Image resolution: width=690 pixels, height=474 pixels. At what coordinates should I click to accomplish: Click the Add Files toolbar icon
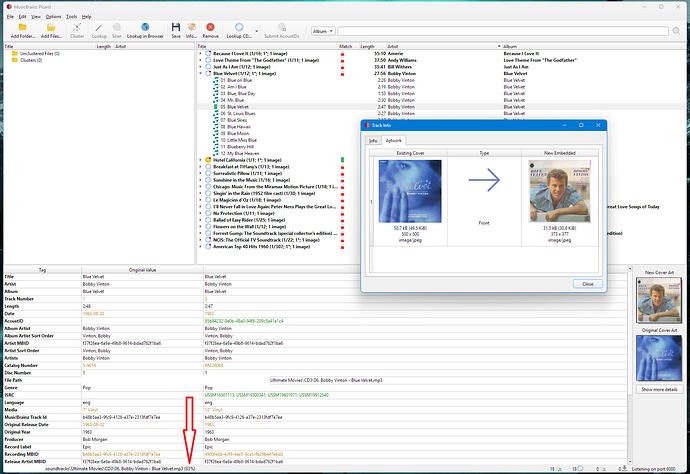click(50, 28)
